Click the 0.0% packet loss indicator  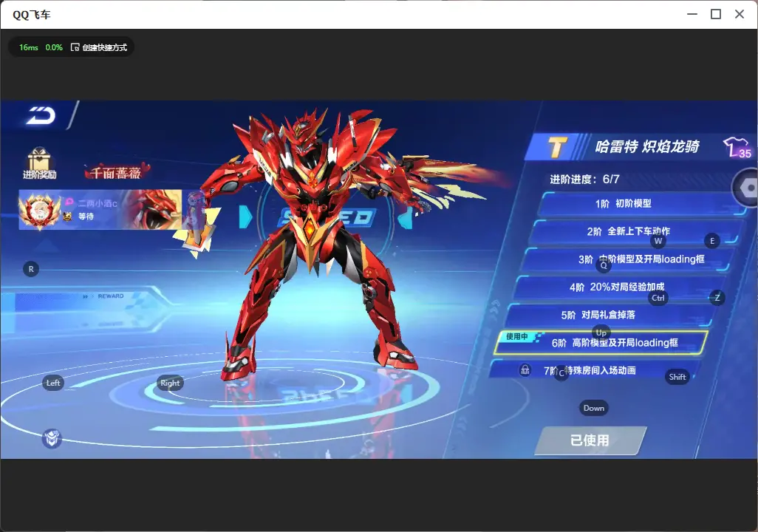pos(54,47)
